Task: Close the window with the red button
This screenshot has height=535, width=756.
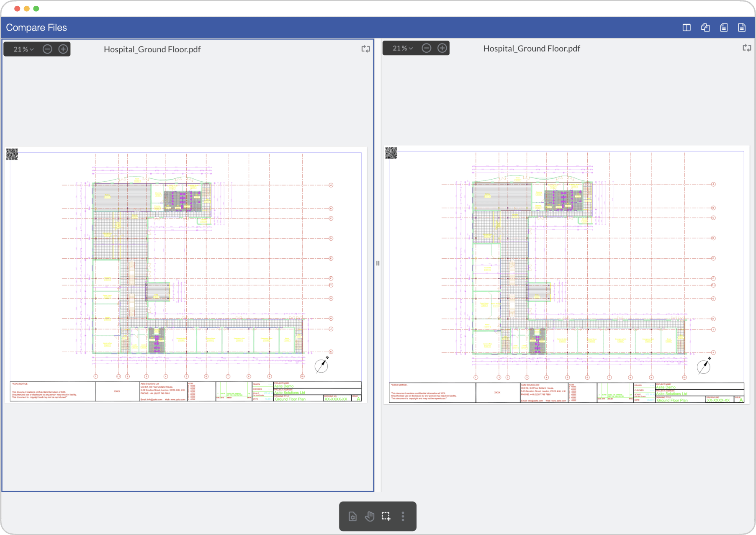Action: click(17, 8)
